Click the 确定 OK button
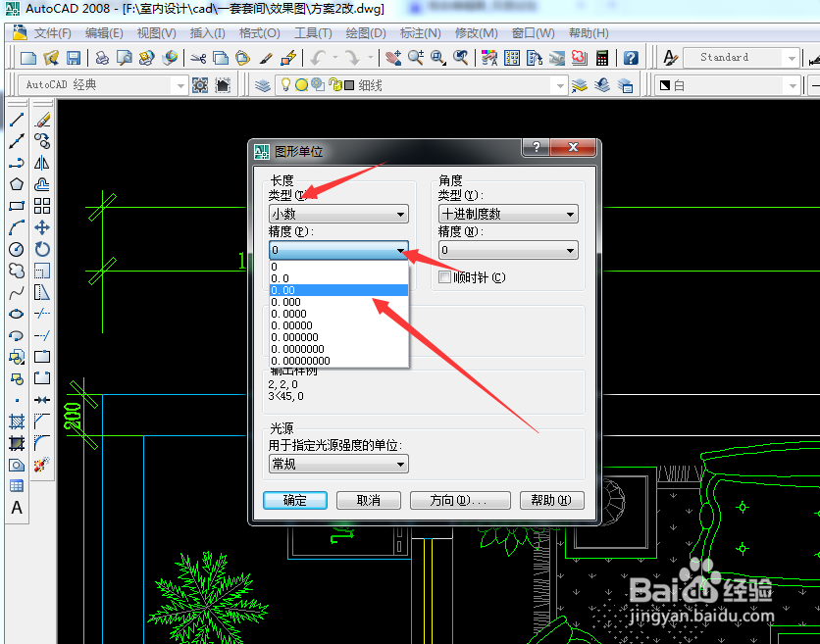 [x=295, y=500]
